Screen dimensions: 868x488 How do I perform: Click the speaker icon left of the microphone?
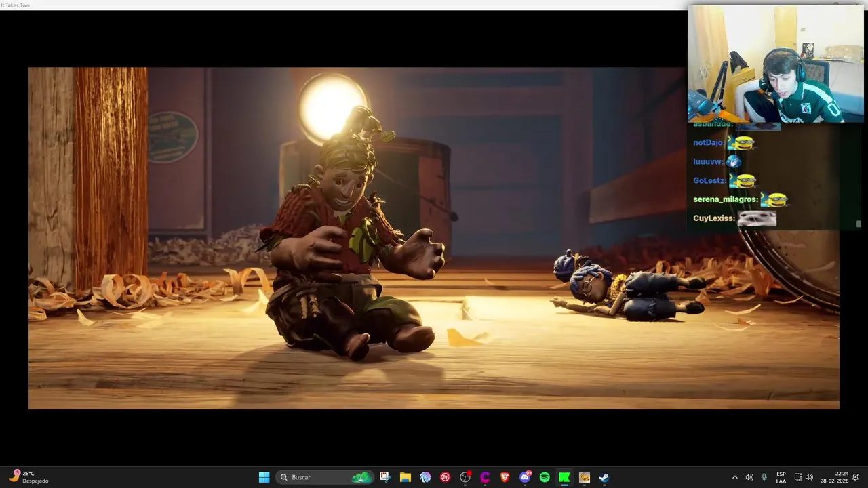tap(749, 477)
